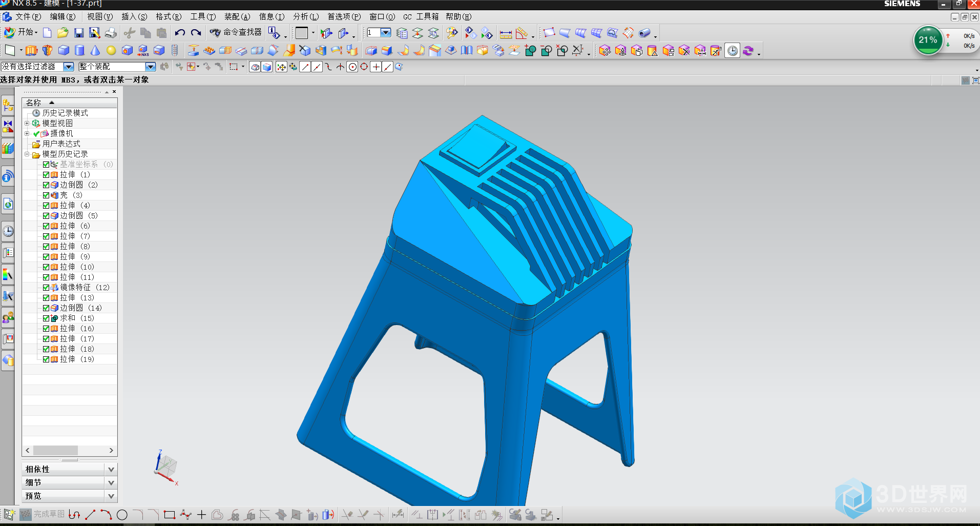Select the Extrude tool in feature toolbar

(31, 50)
